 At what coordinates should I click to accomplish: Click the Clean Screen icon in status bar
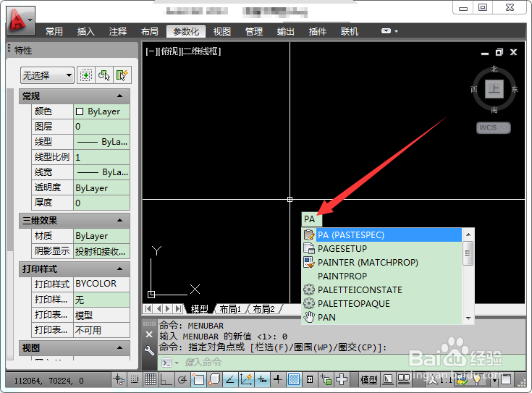click(505, 379)
